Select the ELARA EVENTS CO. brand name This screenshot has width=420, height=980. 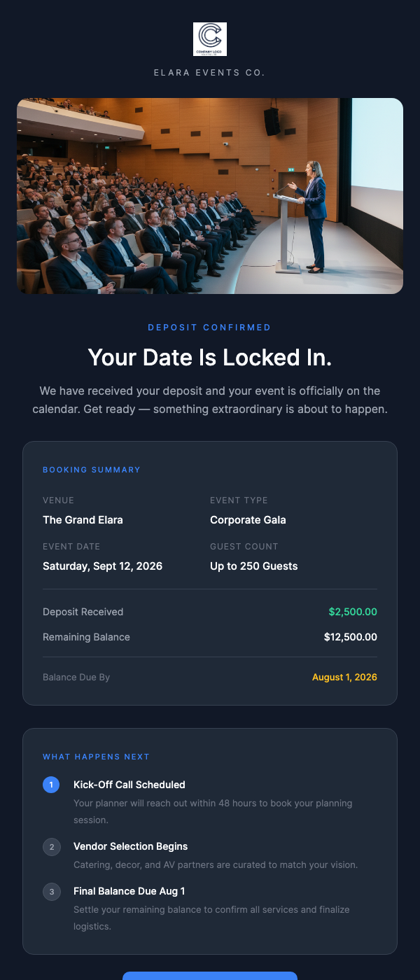click(209, 72)
